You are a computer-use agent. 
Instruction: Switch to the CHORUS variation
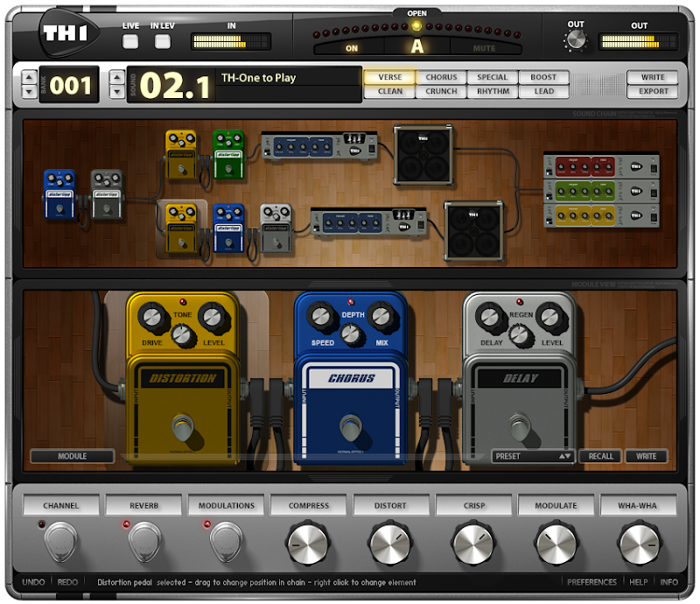(441, 77)
